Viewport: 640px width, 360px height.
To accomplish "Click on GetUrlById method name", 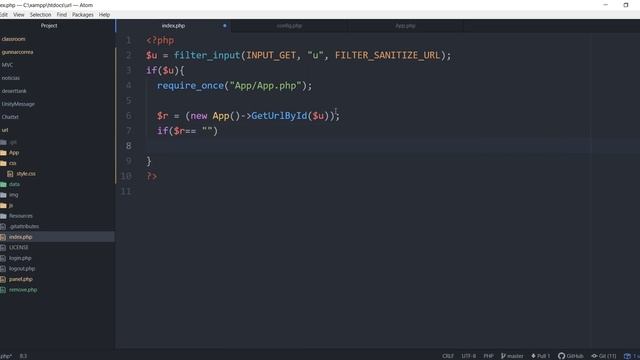I will 279,116.
